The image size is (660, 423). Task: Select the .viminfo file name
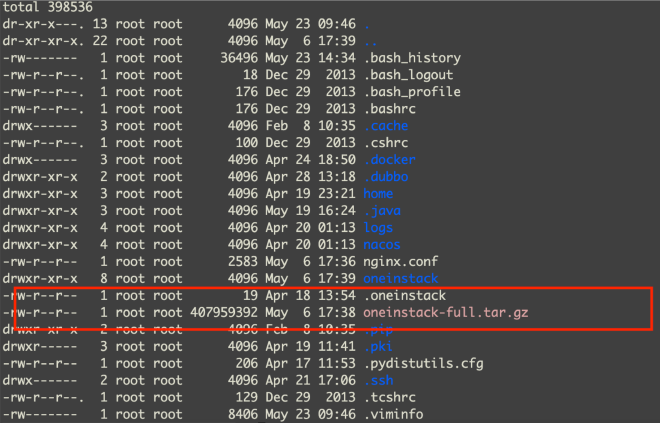(x=395, y=414)
